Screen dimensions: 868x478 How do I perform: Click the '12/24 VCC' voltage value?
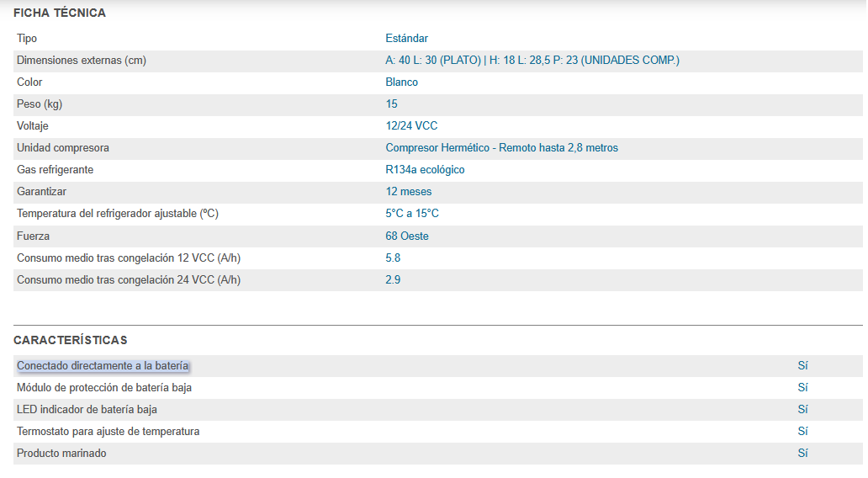[412, 126]
